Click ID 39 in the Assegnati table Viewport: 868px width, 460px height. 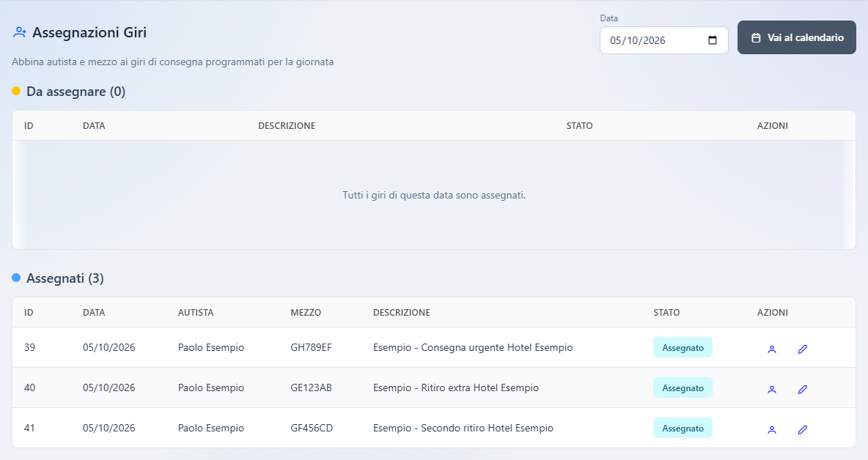coord(29,347)
